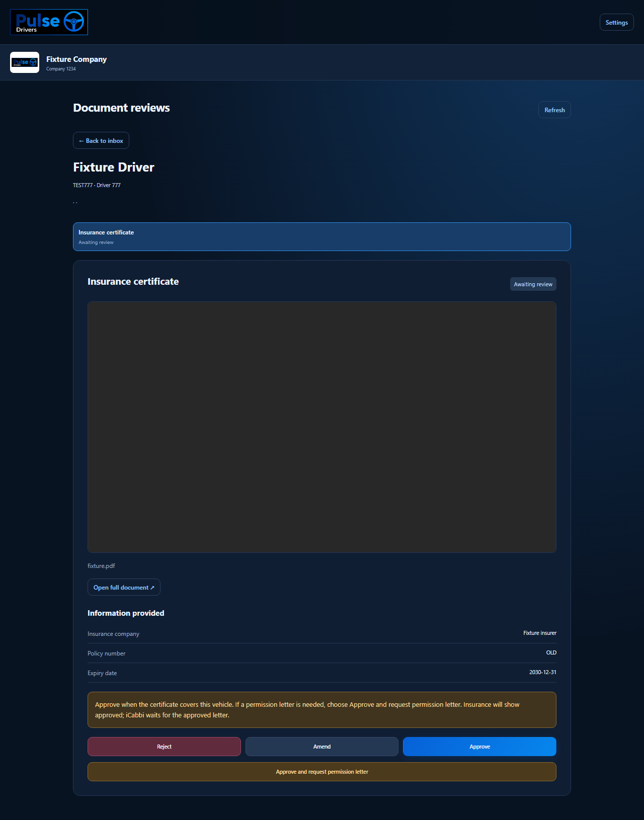
Task: Click the Fixture Driver name heading
Action: pyautogui.click(x=114, y=167)
